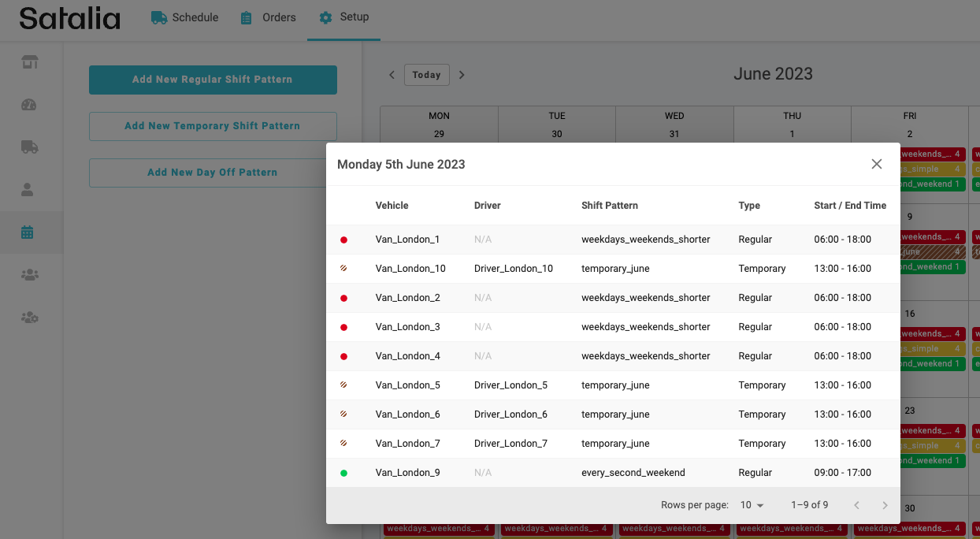Switch to the Schedule tab

[x=184, y=17]
